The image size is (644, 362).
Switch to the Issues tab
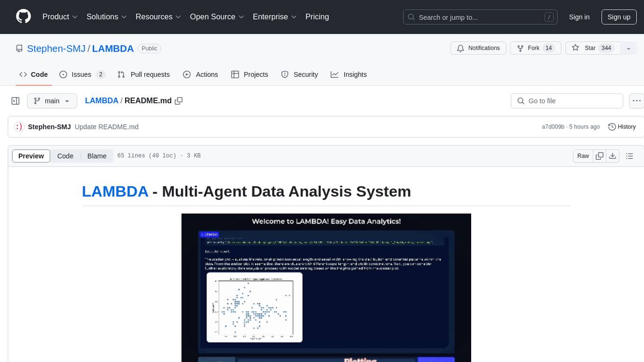click(x=82, y=74)
